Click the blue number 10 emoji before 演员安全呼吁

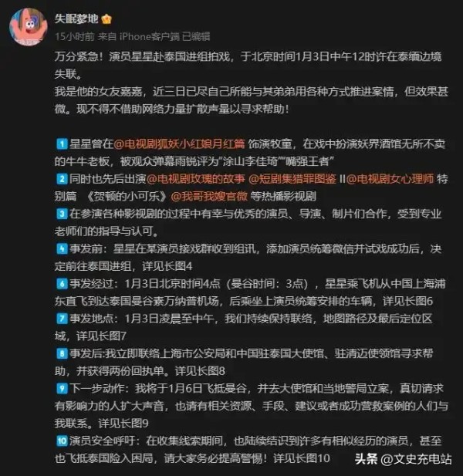click(x=62, y=441)
